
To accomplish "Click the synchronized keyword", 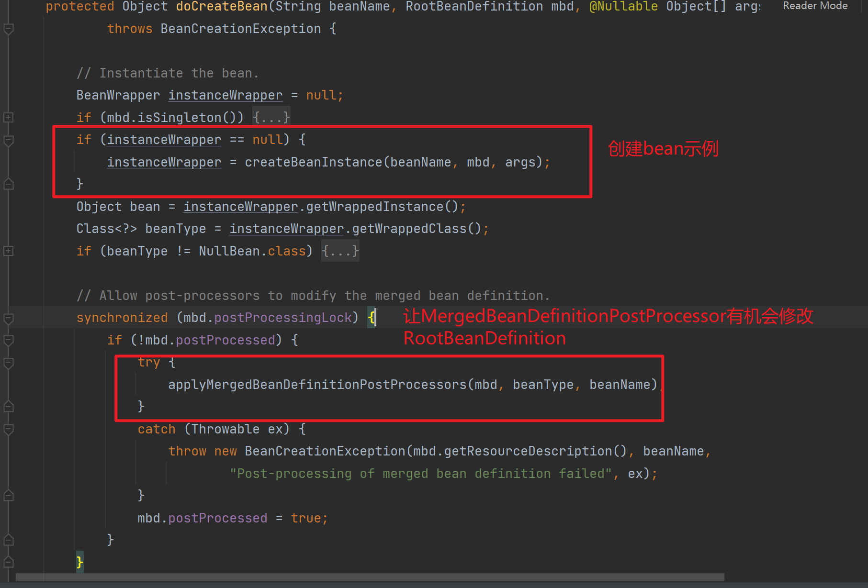I will click(x=122, y=318).
